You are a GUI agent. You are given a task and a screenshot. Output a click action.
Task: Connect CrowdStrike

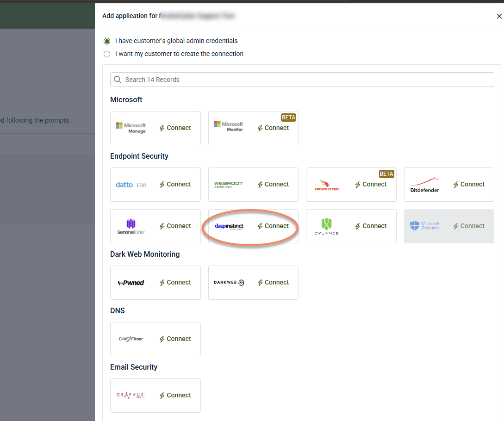coord(371,185)
